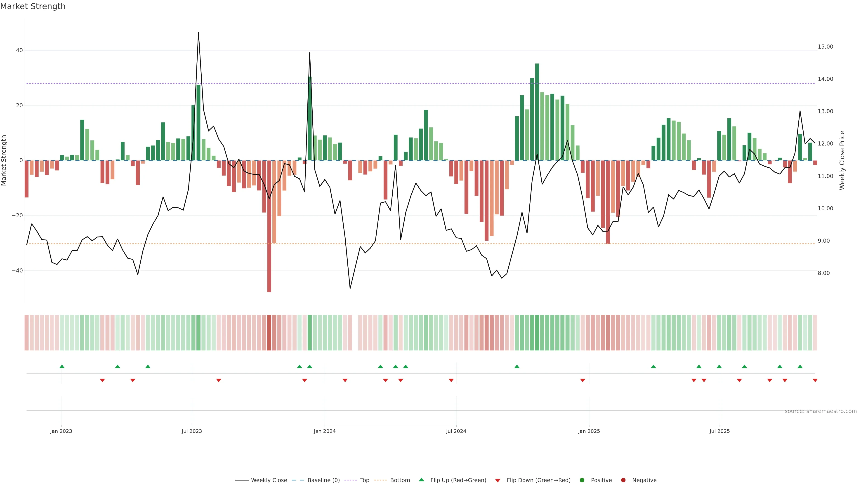868x488 pixels.
Task: Click the Weekly Close Price axis title
Action: point(842,160)
